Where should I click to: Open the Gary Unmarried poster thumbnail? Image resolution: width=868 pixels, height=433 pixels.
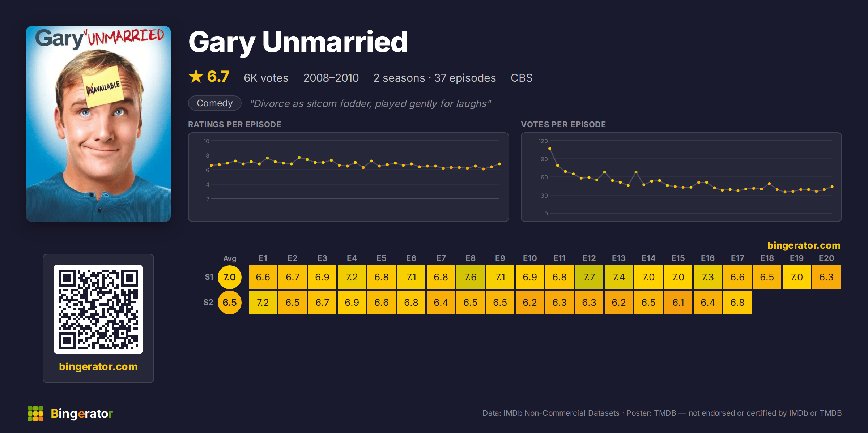pyautogui.click(x=98, y=124)
